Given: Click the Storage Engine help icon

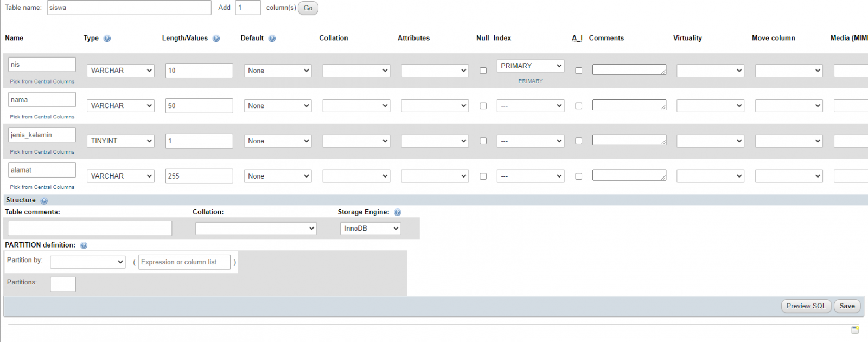Looking at the screenshot, I should (398, 212).
